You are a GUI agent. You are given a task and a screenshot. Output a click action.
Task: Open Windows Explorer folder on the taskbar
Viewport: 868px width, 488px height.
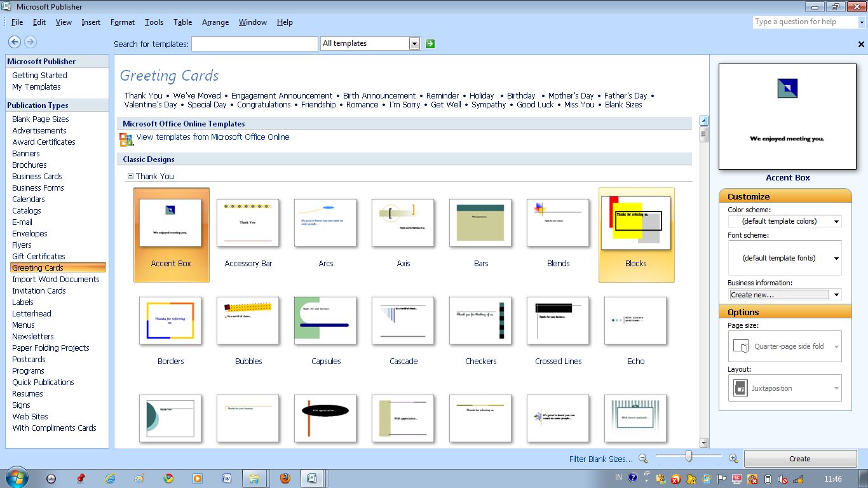pyautogui.click(x=254, y=478)
